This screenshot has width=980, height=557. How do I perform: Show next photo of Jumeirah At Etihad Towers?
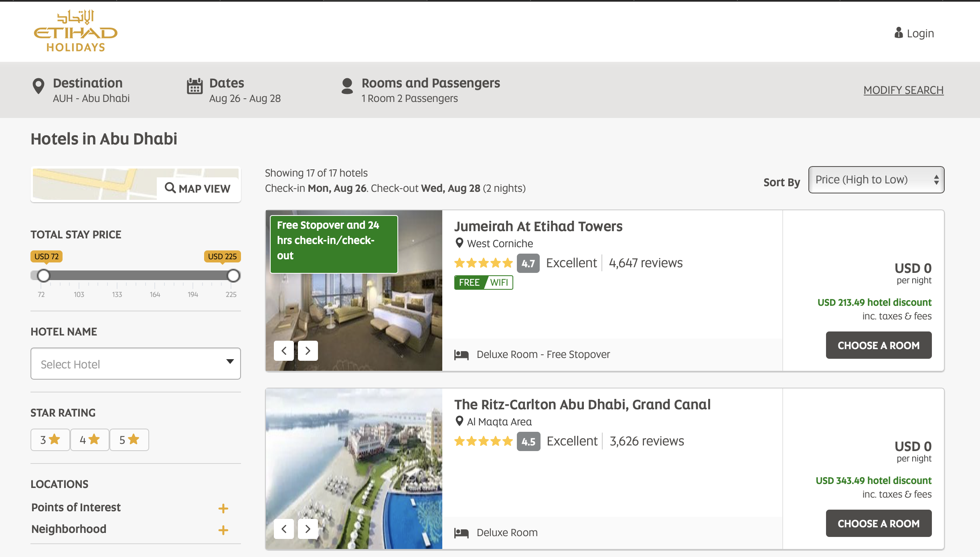(x=308, y=351)
